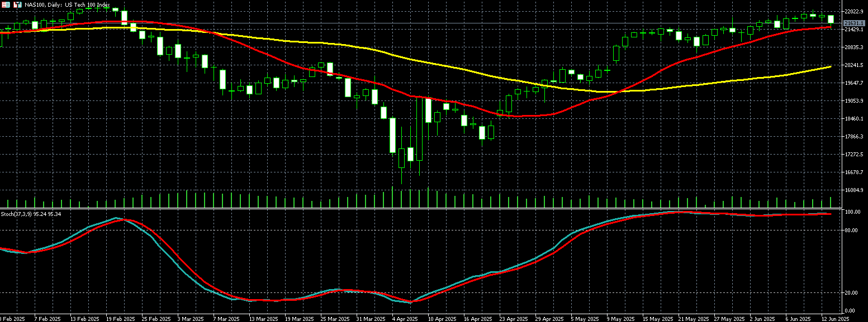This screenshot has width=868, height=322.
Task: Click the 80.00 stochastic level label
Action: [x=852, y=230]
